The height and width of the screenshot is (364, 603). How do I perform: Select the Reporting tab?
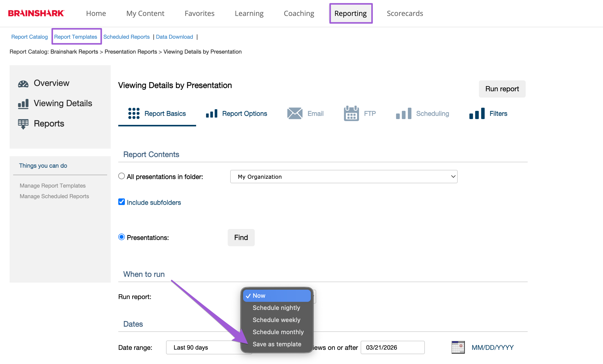click(351, 13)
